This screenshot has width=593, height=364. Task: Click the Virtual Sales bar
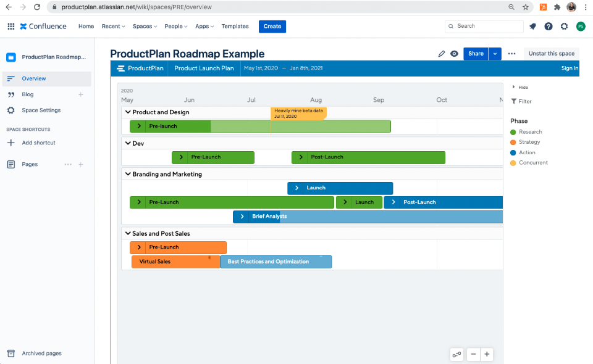176,262
